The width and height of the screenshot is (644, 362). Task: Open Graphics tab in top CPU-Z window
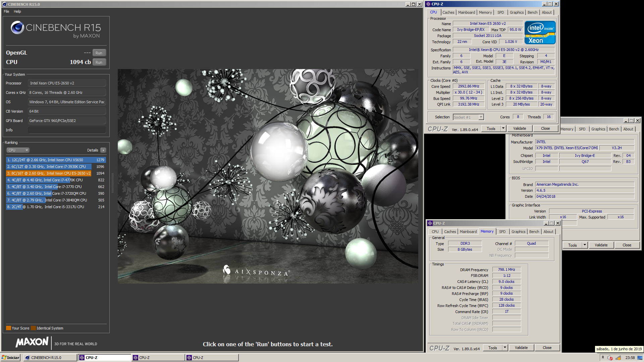pos(517,12)
